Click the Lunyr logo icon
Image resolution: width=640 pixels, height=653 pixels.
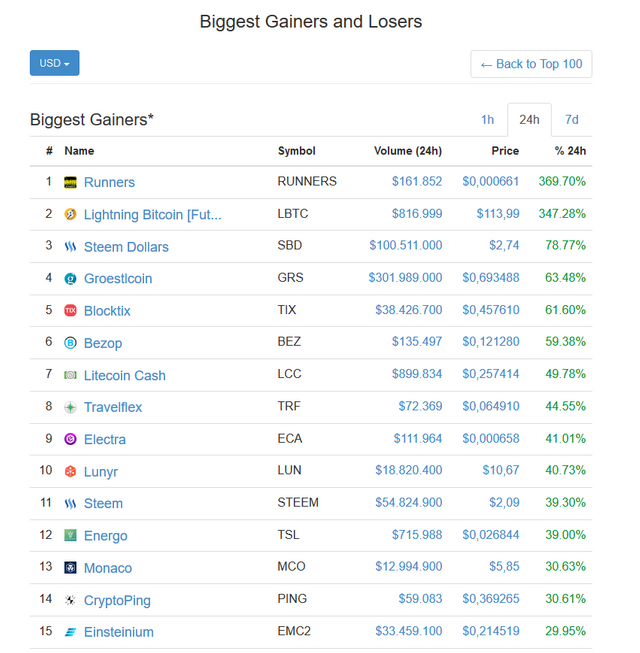(70, 471)
